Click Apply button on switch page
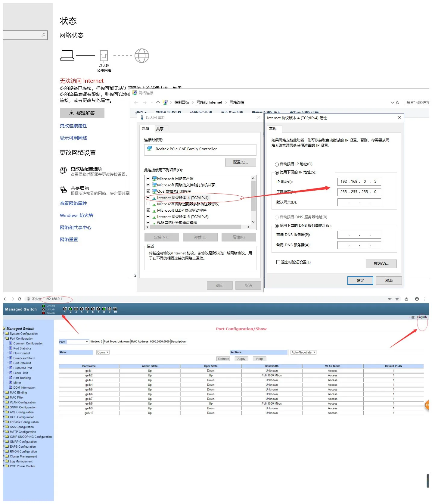 tap(241, 359)
